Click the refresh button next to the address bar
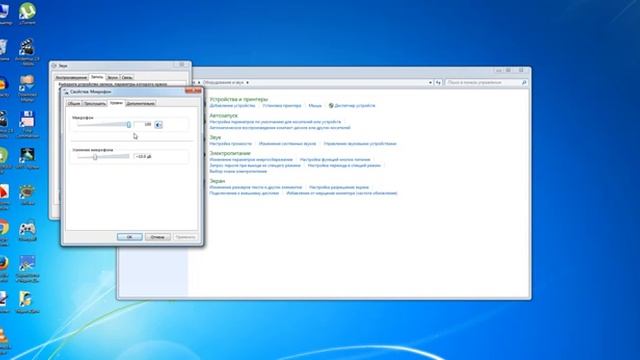Screen dimensions: 640x360 pos(438,82)
